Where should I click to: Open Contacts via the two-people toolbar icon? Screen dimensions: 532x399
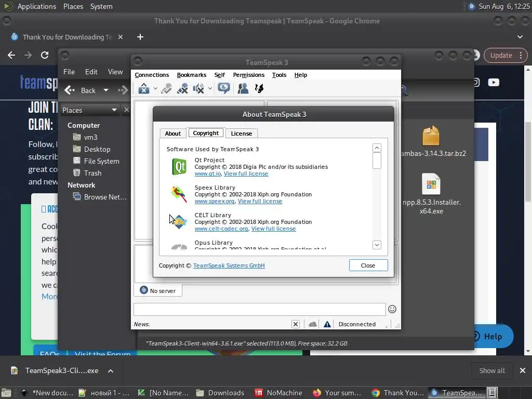click(x=243, y=89)
